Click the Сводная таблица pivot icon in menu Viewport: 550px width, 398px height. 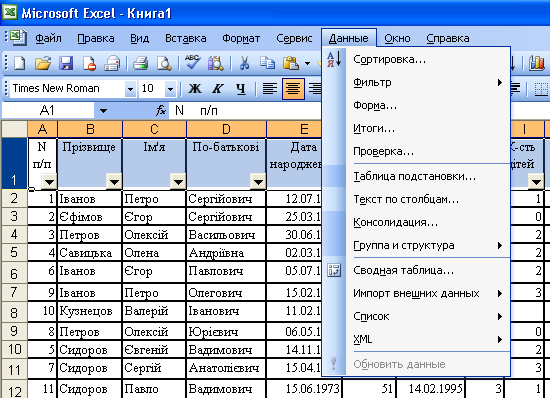tap(334, 270)
